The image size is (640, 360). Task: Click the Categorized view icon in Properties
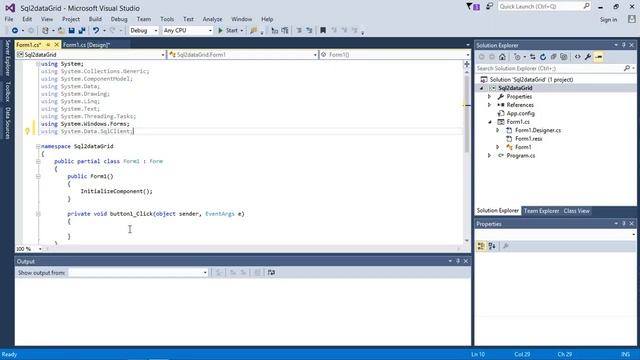point(481,246)
